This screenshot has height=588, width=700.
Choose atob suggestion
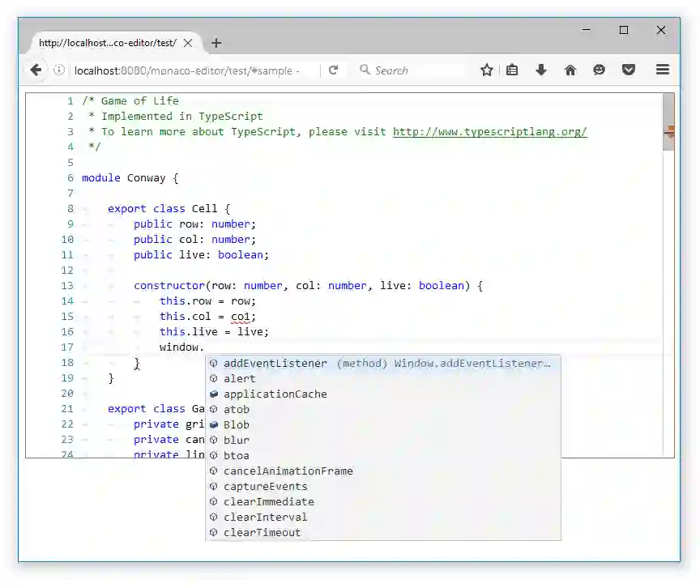tap(383, 410)
